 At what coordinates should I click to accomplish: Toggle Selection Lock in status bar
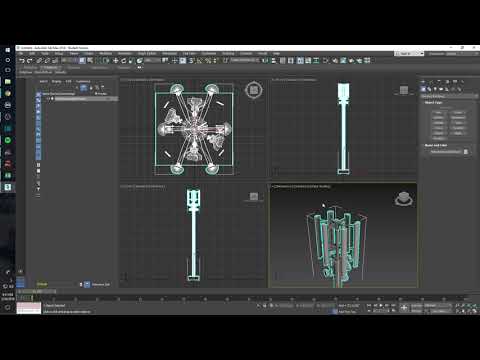[265, 305]
